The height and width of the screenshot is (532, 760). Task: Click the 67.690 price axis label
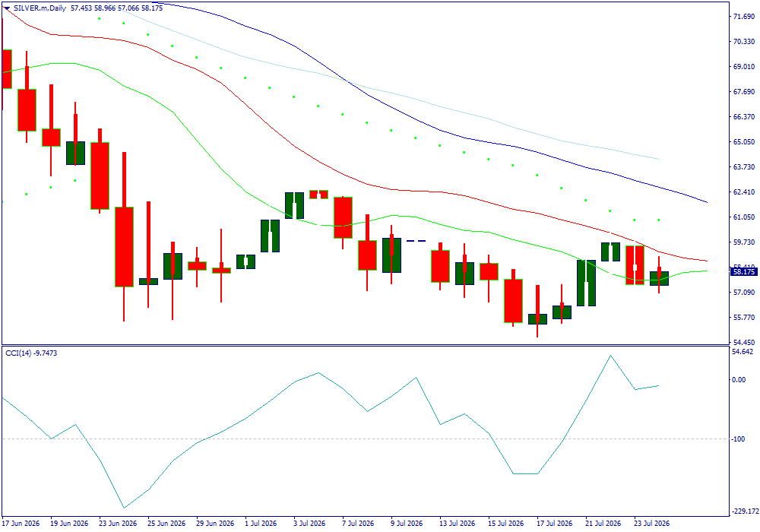pos(745,91)
